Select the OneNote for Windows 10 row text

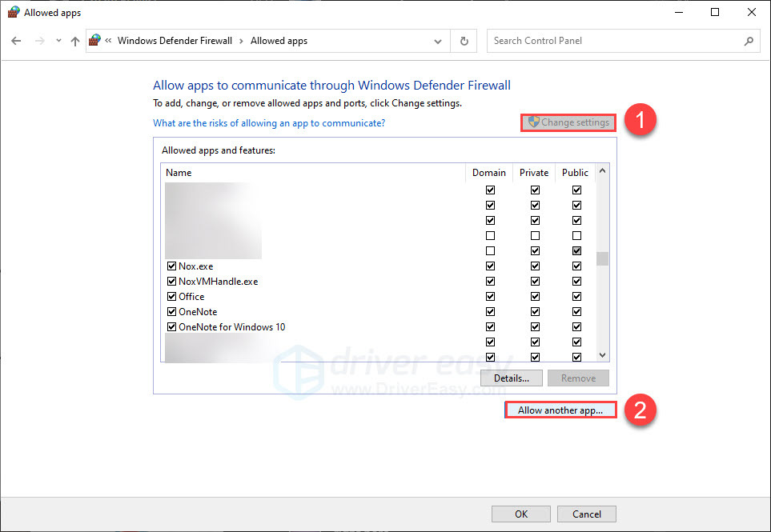tap(231, 327)
